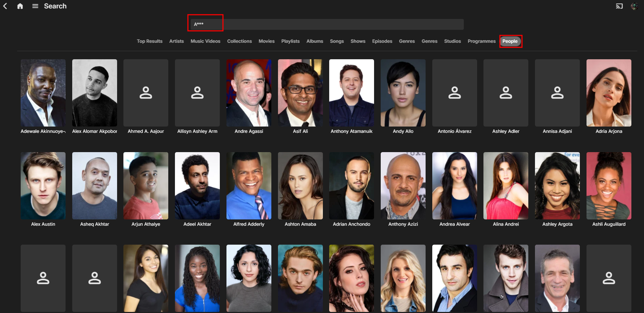644x313 pixels.
Task: Click Anthony Atamanuik's photo card
Action: coord(352,93)
